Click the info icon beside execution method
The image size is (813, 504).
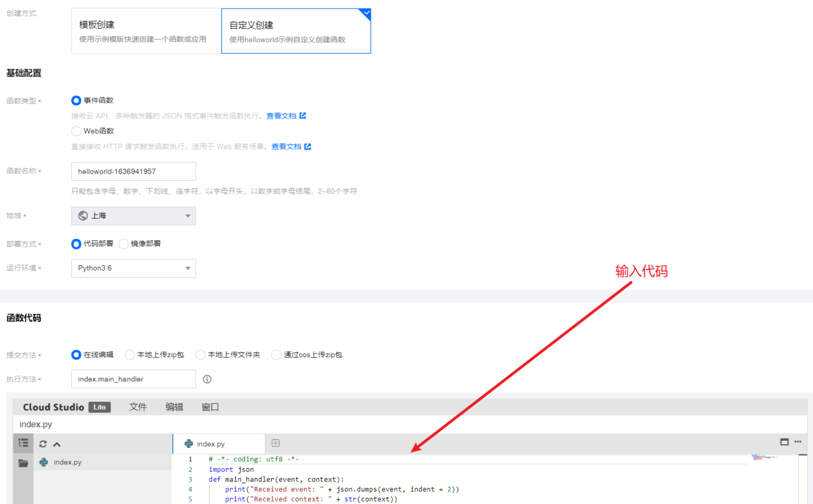coord(207,379)
